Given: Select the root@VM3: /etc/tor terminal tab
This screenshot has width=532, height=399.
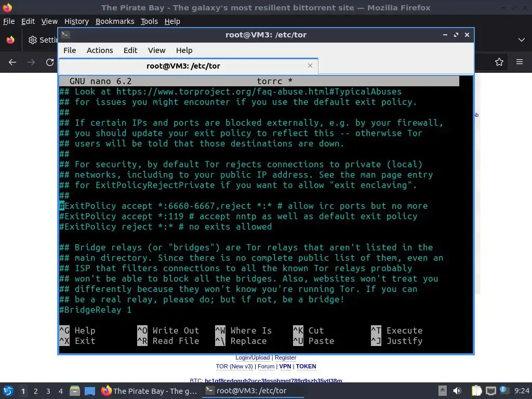Looking at the screenshot, I should pyautogui.click(x=183, y=66).
